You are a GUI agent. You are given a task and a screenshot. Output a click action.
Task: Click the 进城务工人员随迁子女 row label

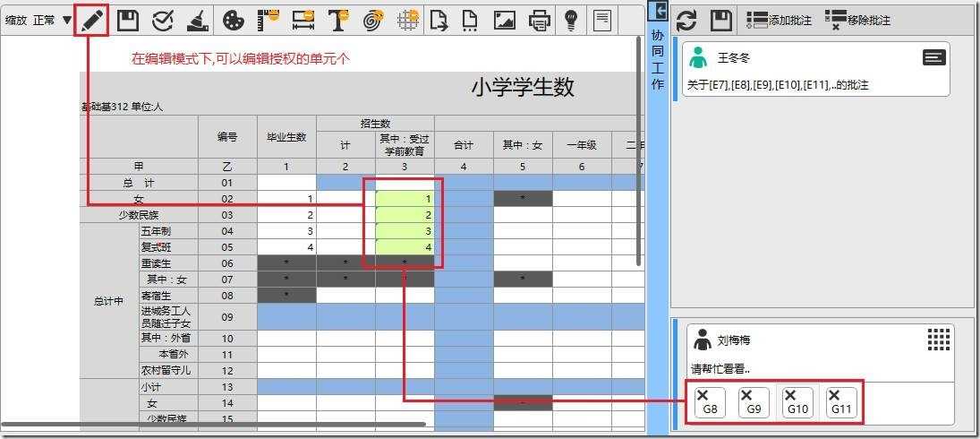pos(167,317)
